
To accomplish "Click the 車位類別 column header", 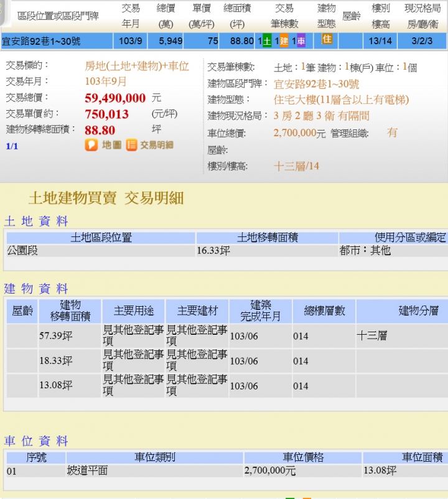I will 155,457.
